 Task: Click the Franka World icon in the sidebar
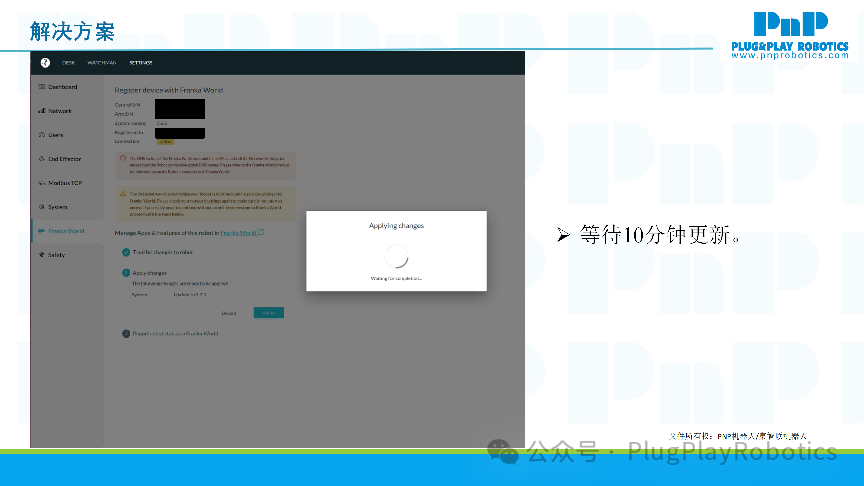(x=41, y=231)
